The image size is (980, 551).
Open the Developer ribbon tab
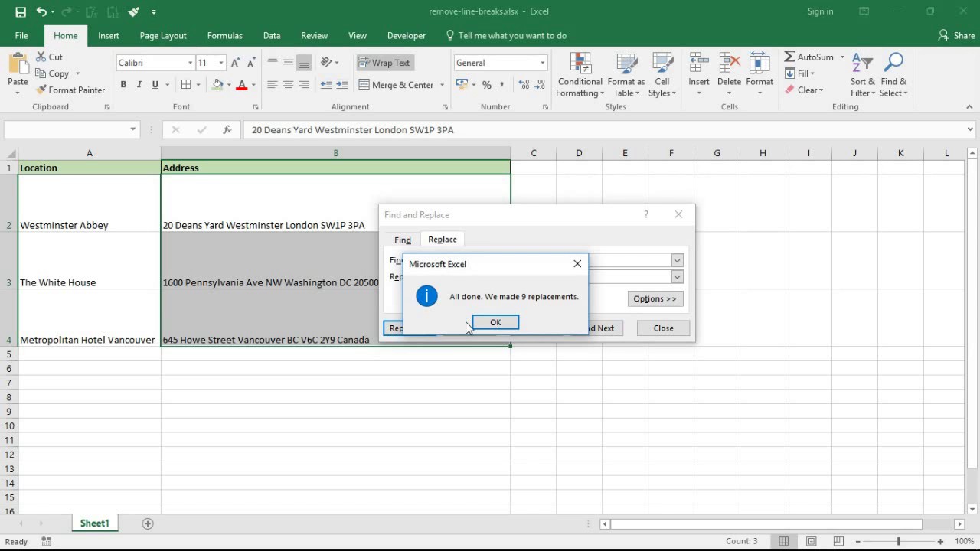point(407,36)
